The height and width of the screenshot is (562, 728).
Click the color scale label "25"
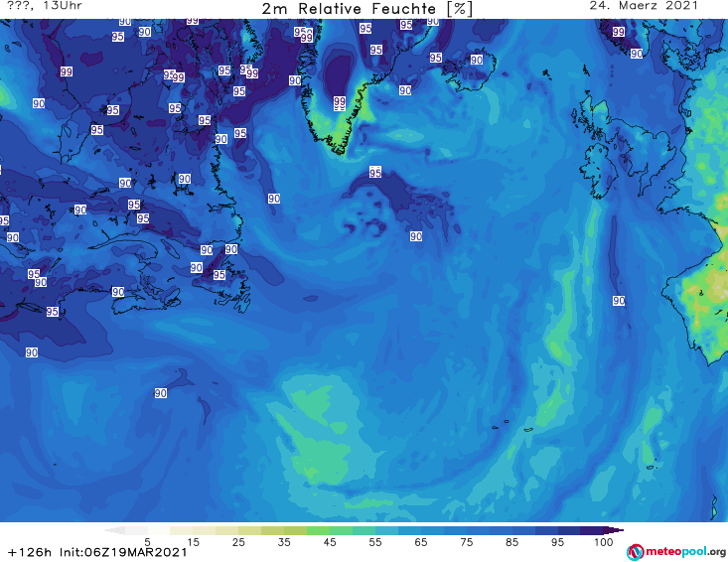pyautogui.click(x=238, y=542)
